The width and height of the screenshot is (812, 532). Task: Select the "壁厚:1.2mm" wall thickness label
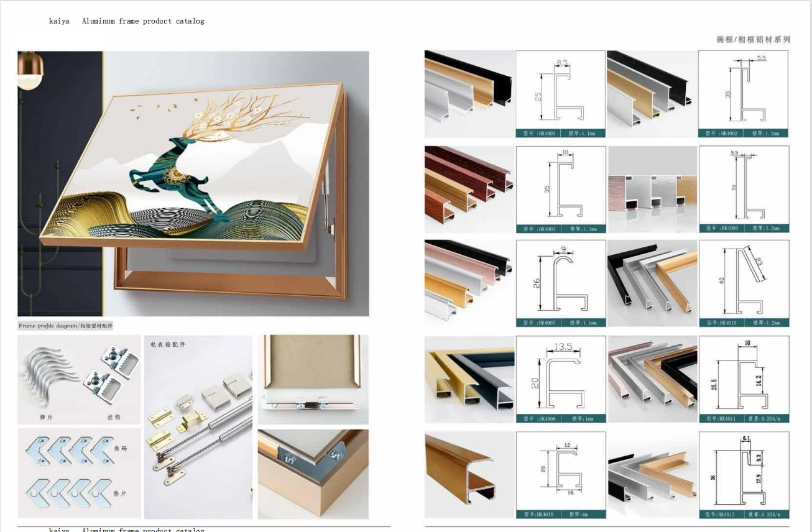click(767, 323)
